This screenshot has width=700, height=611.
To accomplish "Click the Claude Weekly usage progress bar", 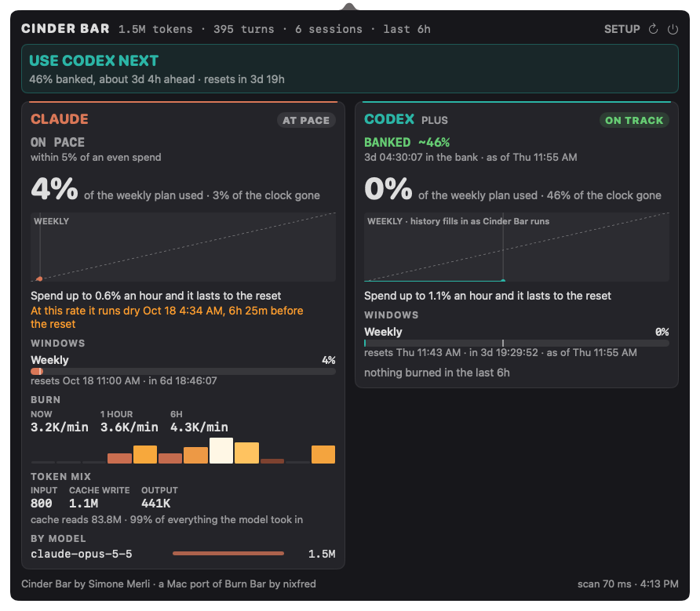I will [183, 371].
